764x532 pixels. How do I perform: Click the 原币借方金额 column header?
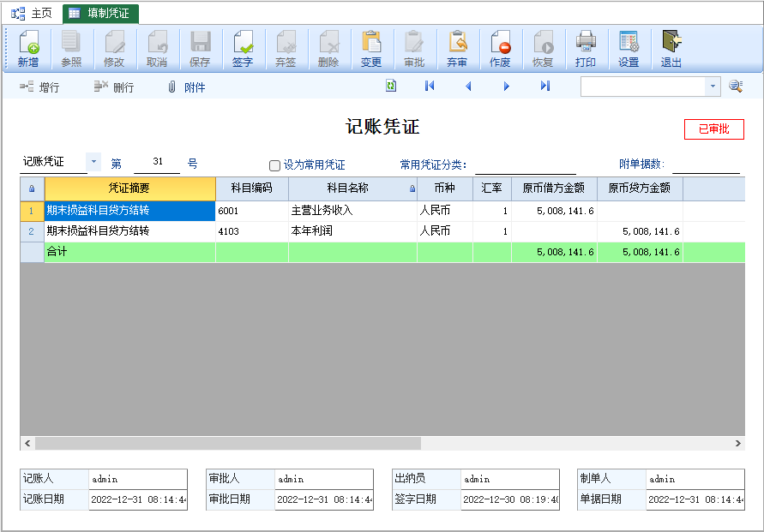pos(554,188)
